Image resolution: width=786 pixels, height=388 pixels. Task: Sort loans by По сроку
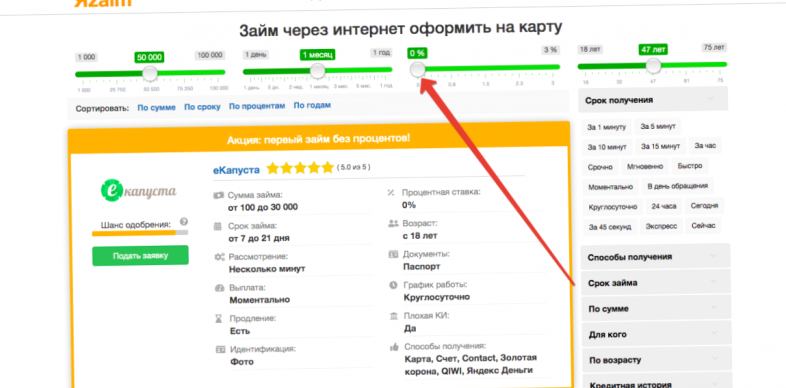coord(202,107)
